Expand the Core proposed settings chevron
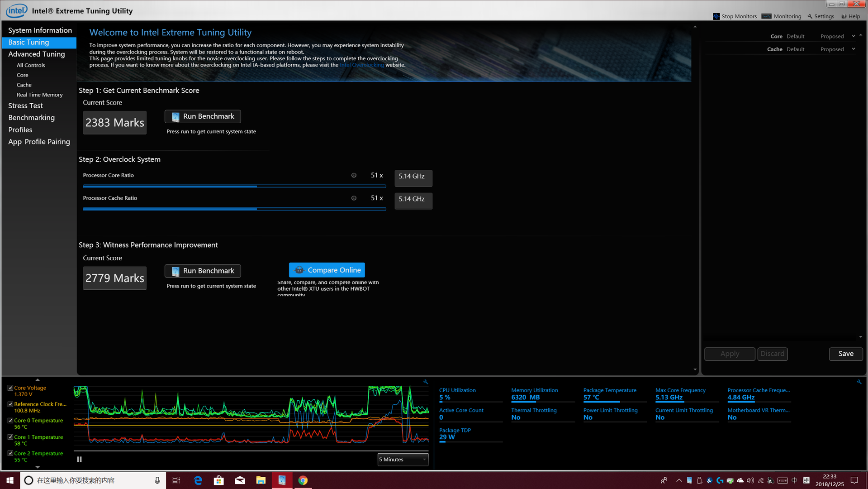 point(854,36)
